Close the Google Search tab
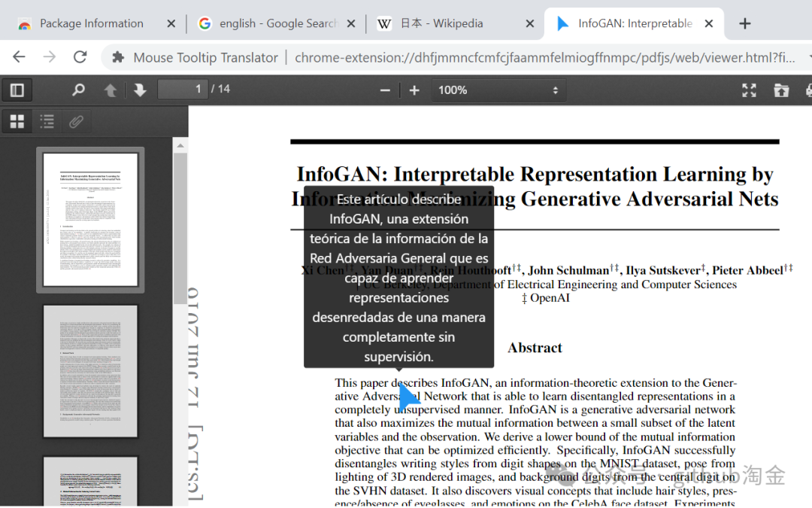This screenshot has width=812, height=508. tap(350, 24)
